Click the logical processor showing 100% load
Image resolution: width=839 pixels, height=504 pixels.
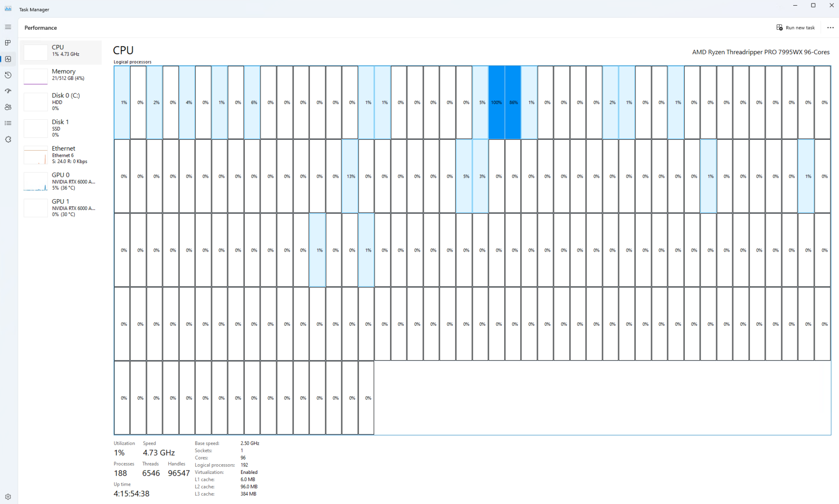tap(496, 103)
